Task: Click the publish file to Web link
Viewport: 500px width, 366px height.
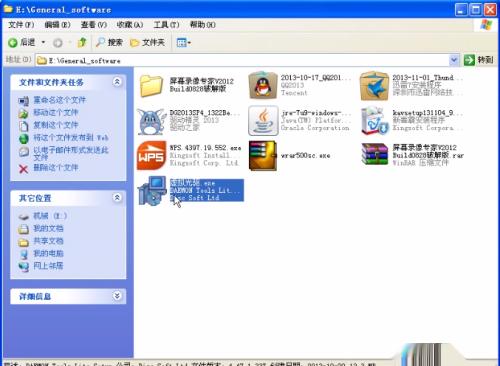Action: pyautogui.click(x=71, y=138)
